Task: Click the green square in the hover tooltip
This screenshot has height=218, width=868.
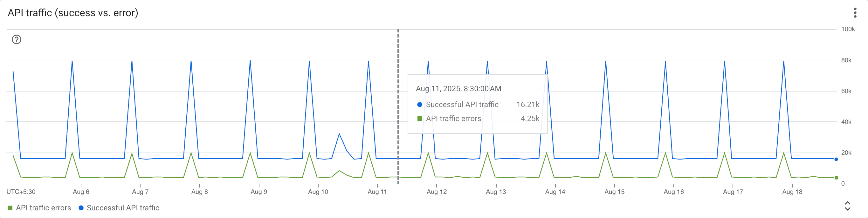Action: 419,119
